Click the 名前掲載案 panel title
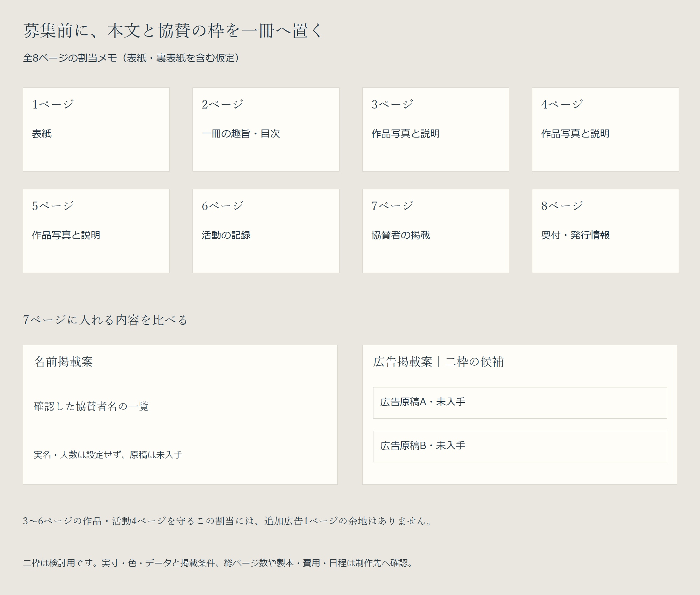This screenshot has height=595, width=700. coord(64,362)
